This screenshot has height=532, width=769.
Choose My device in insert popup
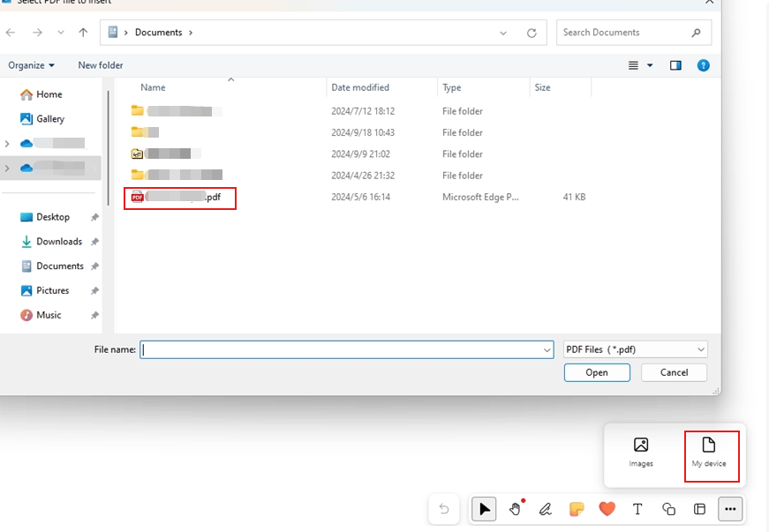click(x=709, y=452)
